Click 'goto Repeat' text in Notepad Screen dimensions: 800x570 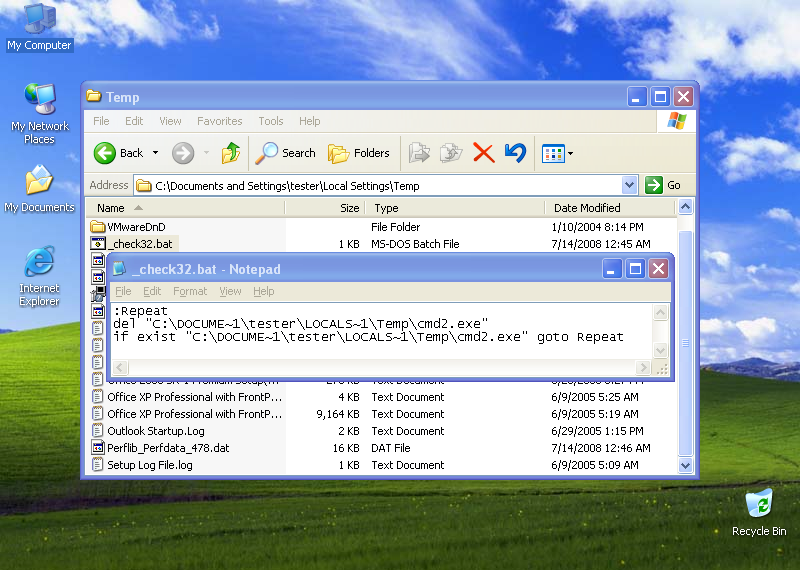[x=580, y=337]
